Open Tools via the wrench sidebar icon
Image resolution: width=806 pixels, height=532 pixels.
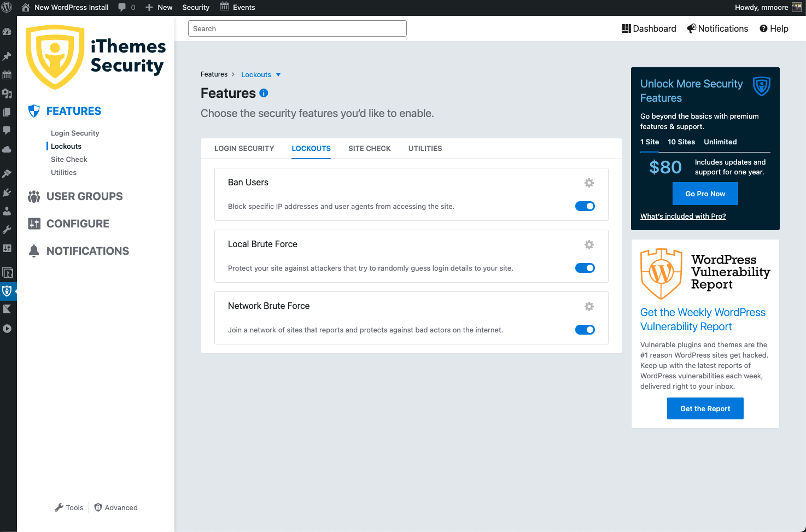pyautogui.click(x=7, y=229)
